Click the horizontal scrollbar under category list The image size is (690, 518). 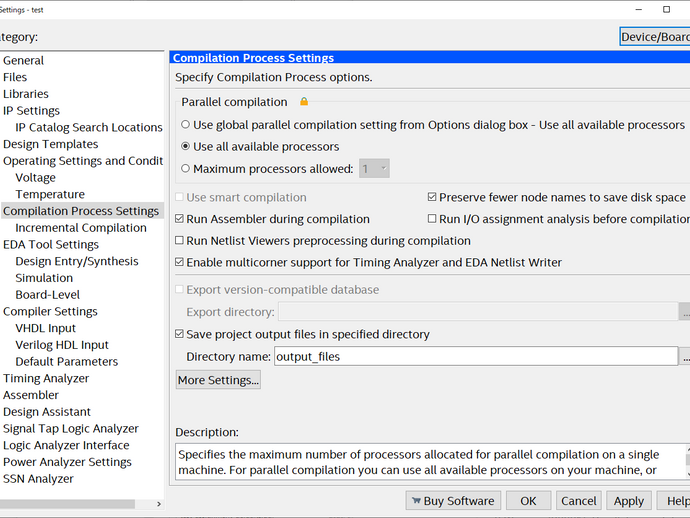pyautogui.click(x=67, y=504)
